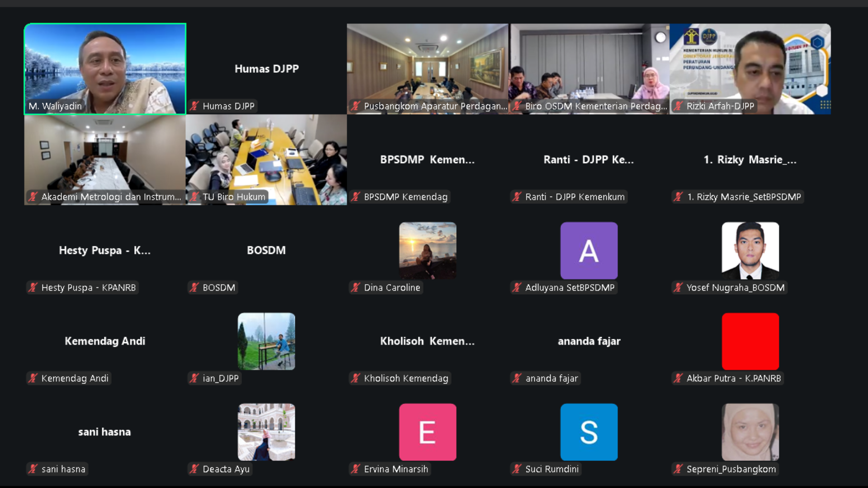868x488 pixels.
Task: Click muted mic icon beside Dina Caroline
Action: [356, 287]
